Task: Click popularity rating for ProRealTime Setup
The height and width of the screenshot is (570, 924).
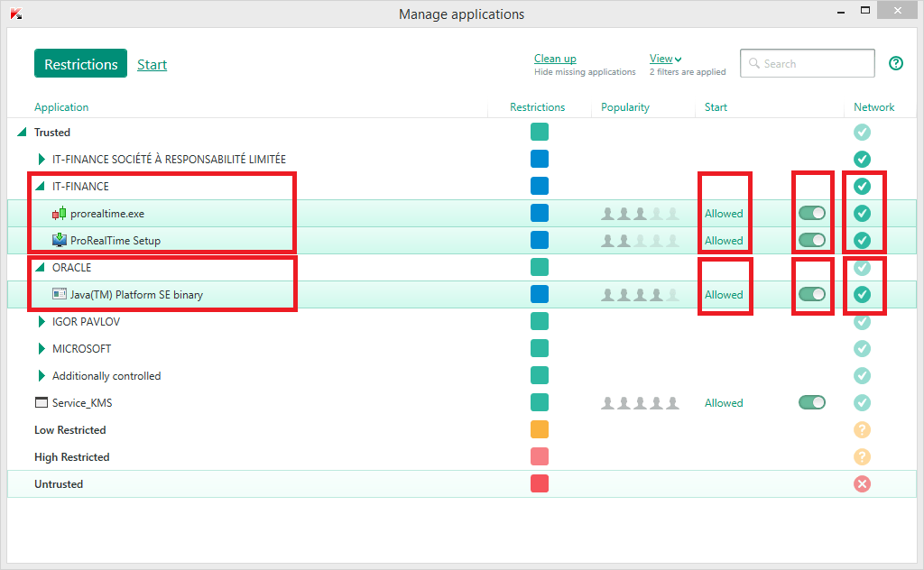Action: 640,240
